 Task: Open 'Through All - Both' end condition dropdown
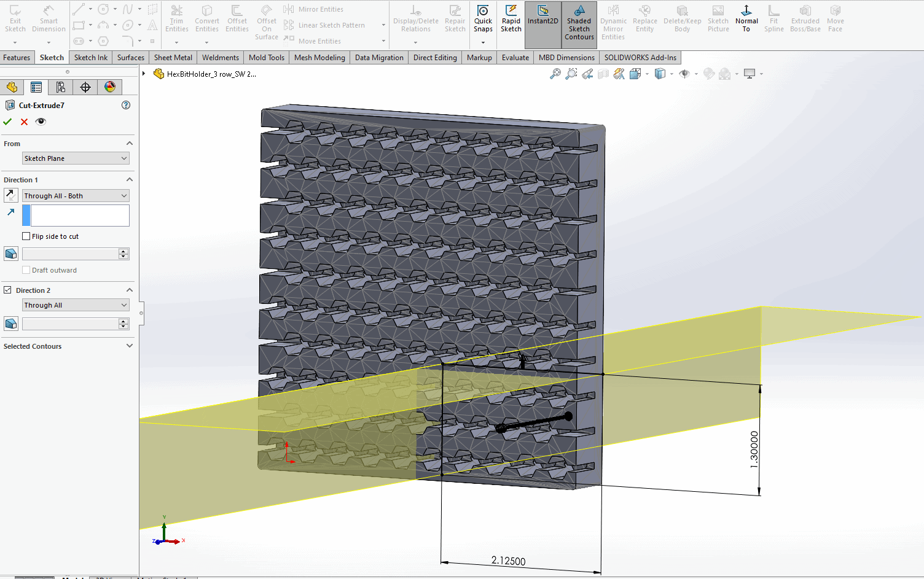click(76, 196)
